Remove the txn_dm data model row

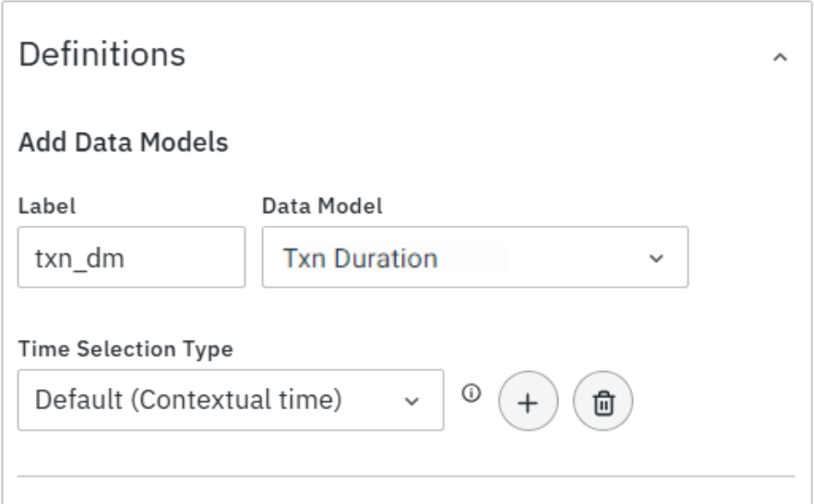tap(604, 401)
